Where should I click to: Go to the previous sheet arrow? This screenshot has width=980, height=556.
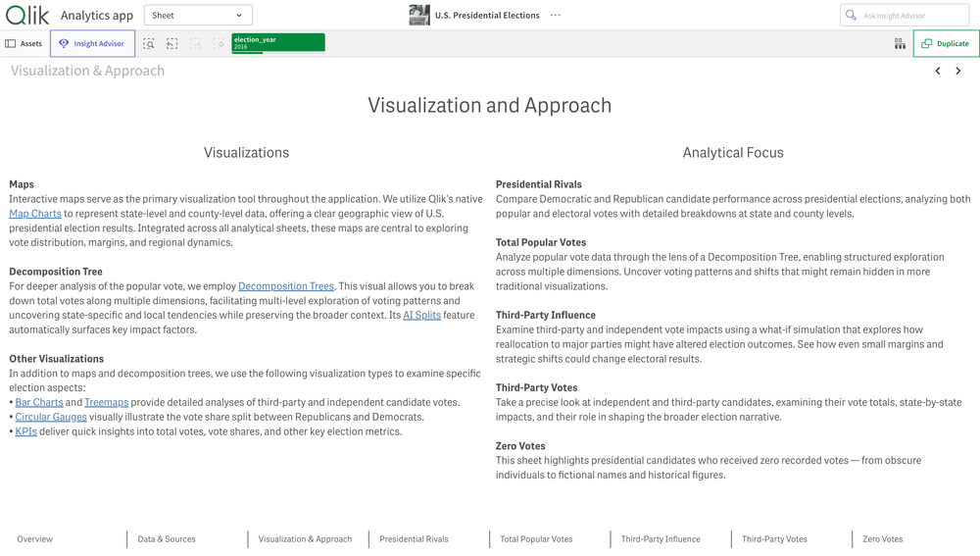coord(938,71)
